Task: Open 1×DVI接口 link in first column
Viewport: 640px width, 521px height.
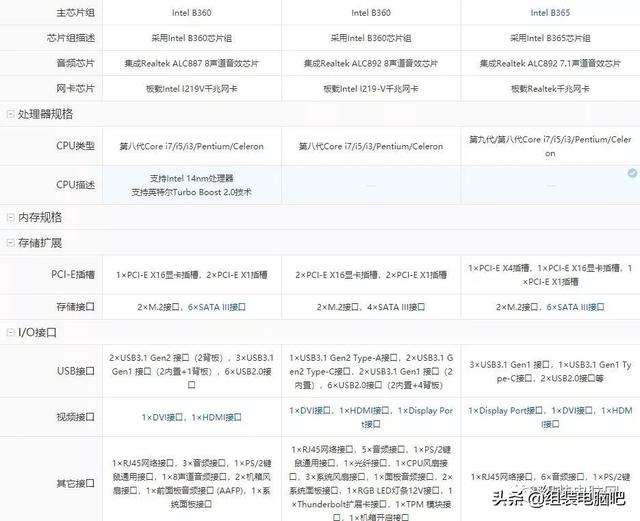Action: [x=162, y=417]
